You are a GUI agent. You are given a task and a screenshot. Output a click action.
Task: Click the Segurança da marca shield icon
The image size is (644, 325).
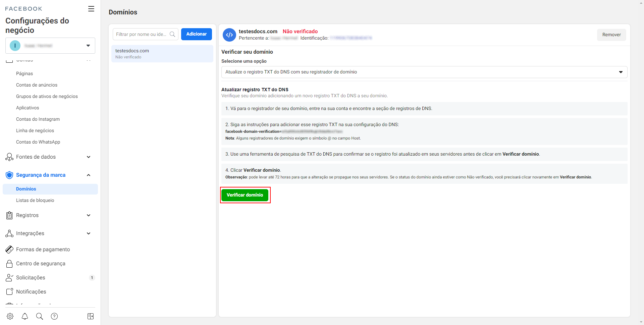9,175
